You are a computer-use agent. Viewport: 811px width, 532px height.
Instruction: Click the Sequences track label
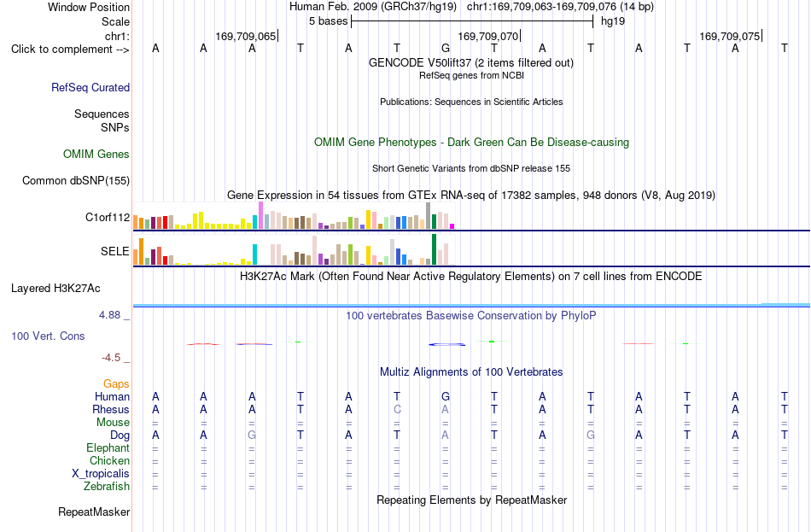(102, 114)
